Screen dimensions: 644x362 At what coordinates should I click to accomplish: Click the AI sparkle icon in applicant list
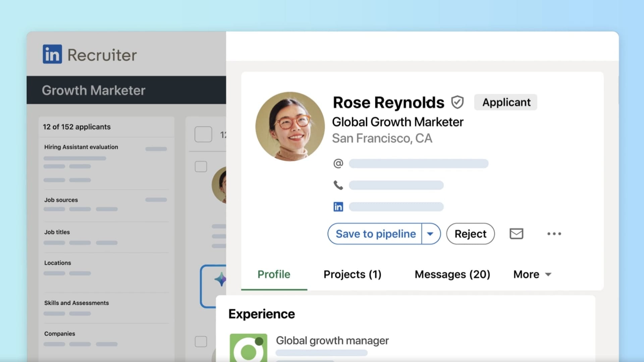click(x=220, y=279)
